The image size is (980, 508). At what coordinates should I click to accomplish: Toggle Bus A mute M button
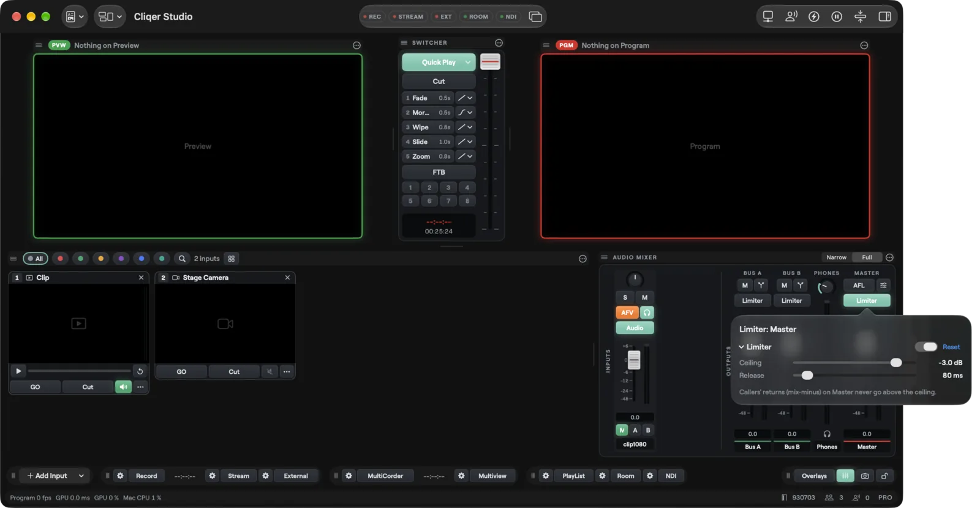coord(745,286)
